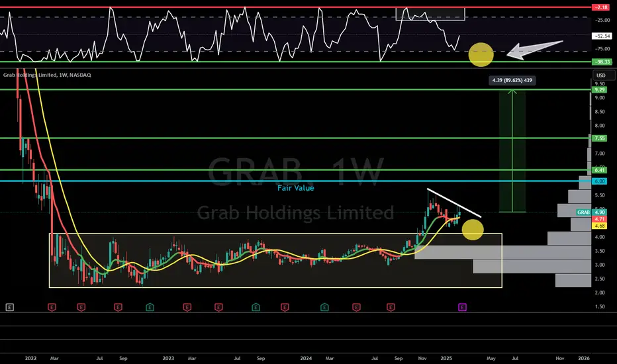Click the blue 6.00 fair value price label

click(600, 181)
